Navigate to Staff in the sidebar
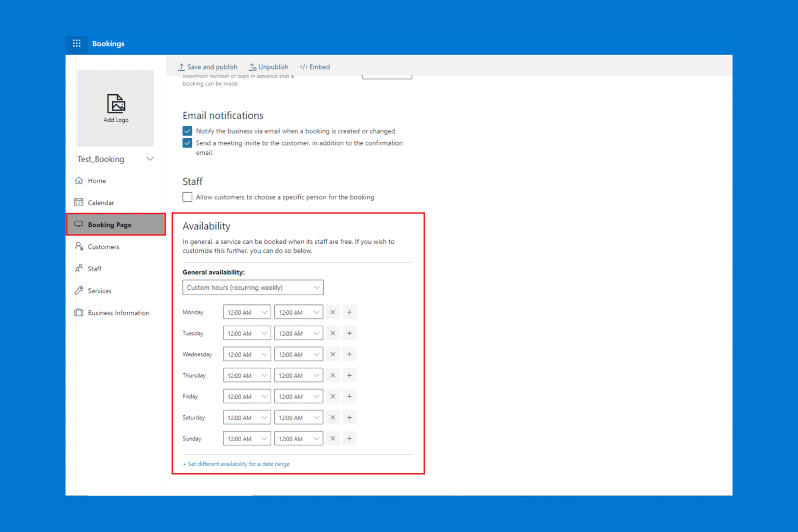 pyautogui.click(x=115, y=269)
